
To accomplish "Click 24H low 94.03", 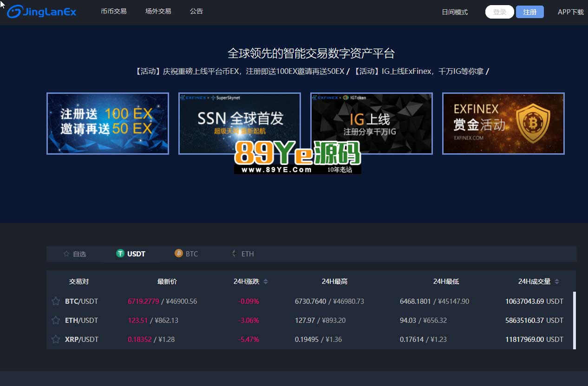I will tap(408, 321).
